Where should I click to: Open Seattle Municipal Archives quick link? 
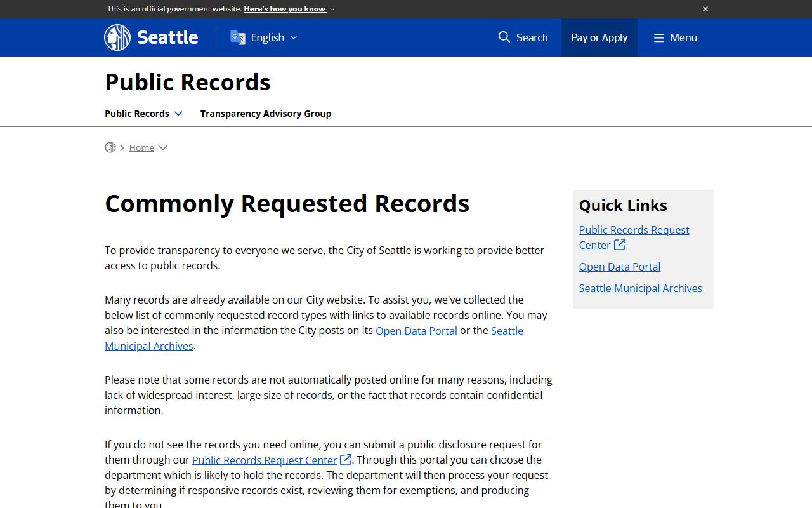pos(641,288)
